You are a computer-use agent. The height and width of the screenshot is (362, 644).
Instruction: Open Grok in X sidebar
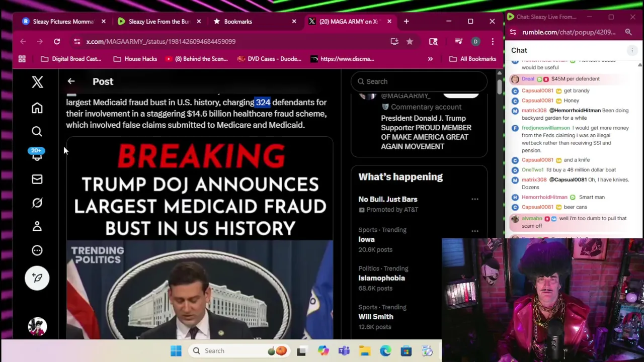tap(37, 203)
